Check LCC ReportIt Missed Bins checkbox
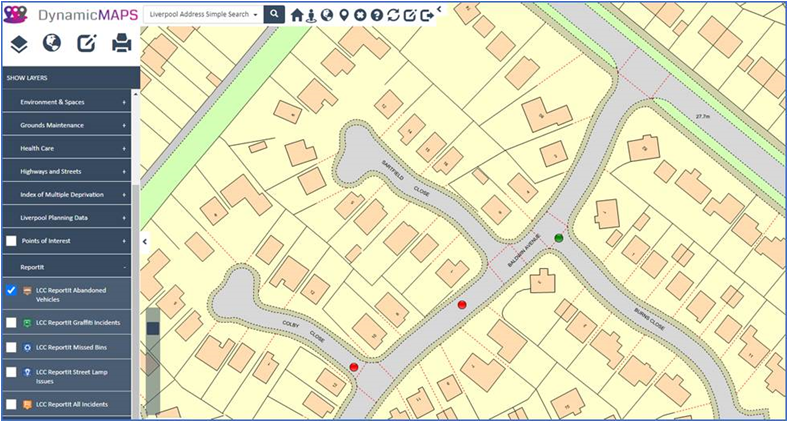Image resolution: width=789 pixels, height=423 pixels. [11, 348]
